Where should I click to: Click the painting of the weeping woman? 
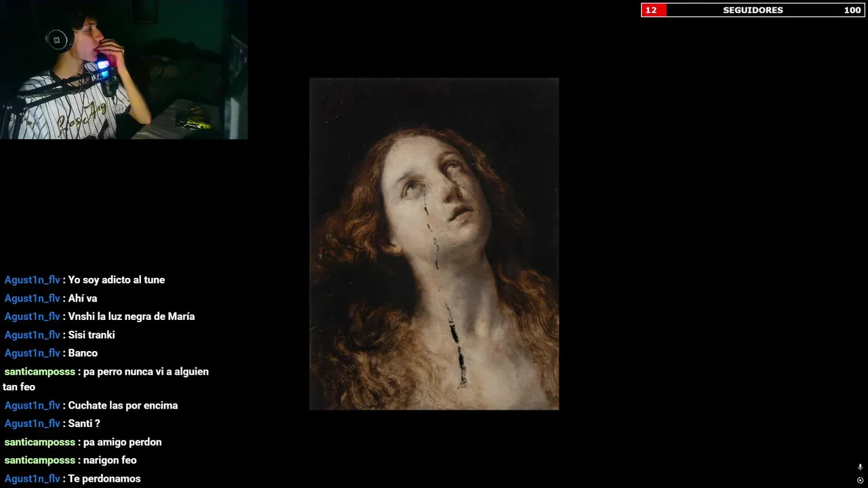(434, 244)
